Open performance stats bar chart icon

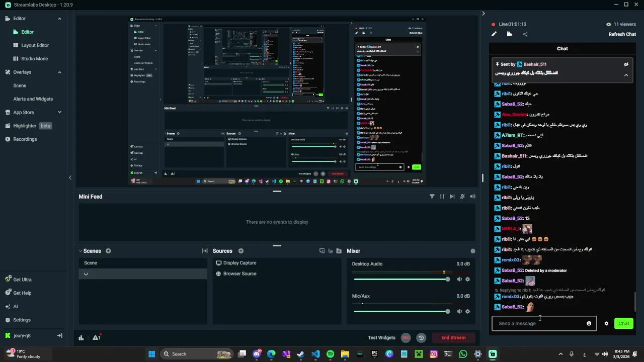(x=81, y=338)
